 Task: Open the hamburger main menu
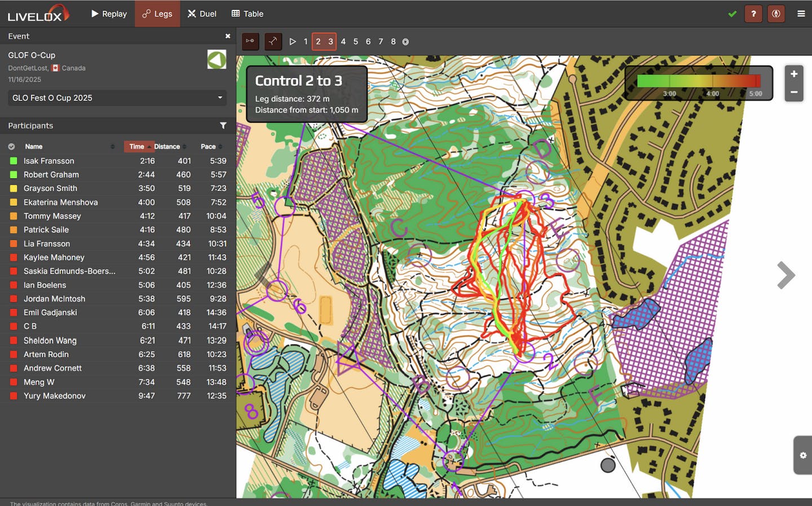tap(801, 14)
